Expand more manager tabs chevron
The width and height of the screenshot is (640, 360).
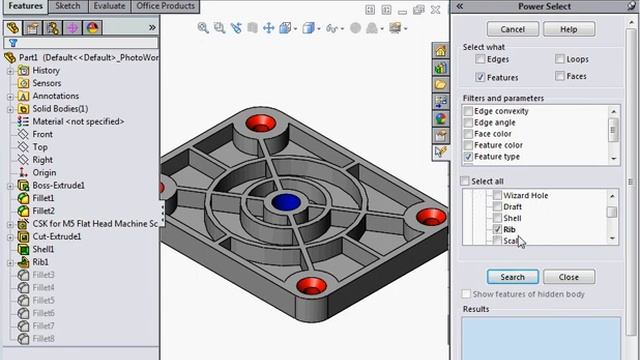coord(152,28)
